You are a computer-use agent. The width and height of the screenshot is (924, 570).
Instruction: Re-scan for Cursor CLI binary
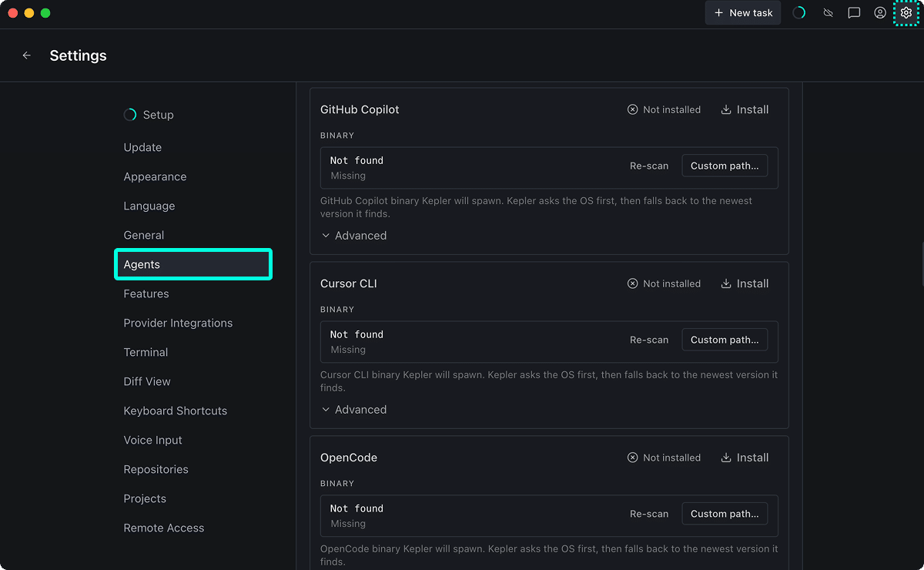pos(649,340)
